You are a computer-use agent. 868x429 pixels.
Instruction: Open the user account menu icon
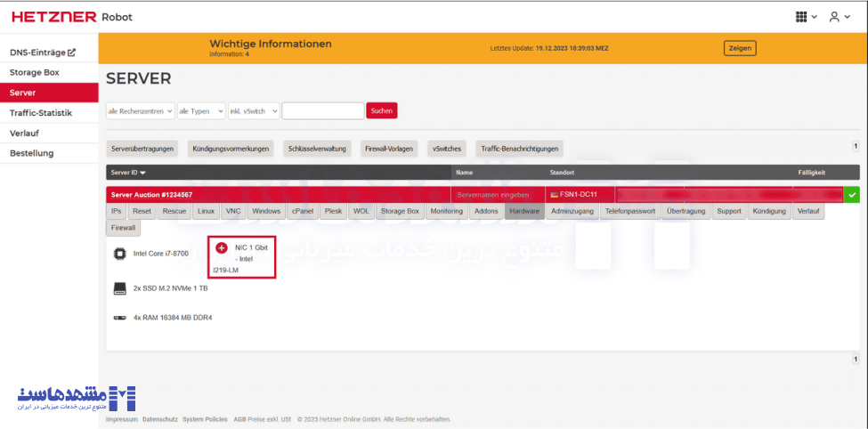[834, 16]
